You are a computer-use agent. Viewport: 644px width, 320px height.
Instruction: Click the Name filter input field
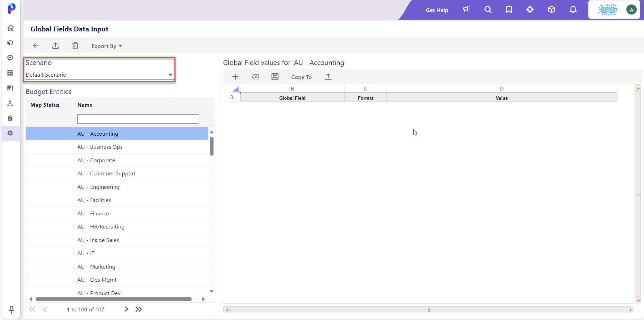point(138,119)
